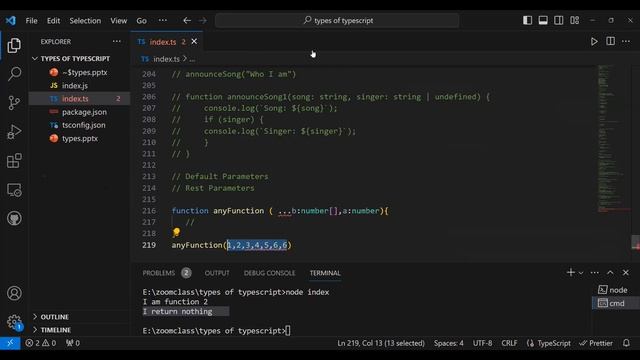Switch to the OUTPUT panel tab

tap(217, 273)
